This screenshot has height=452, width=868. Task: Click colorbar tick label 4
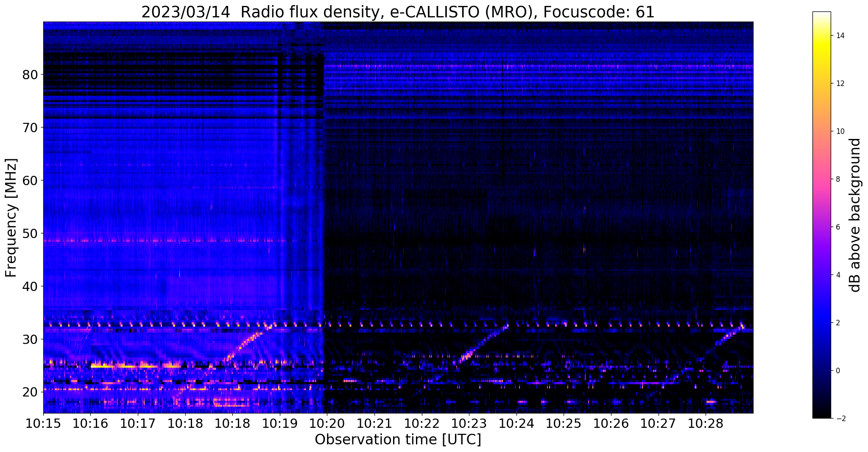click(838, 275)
